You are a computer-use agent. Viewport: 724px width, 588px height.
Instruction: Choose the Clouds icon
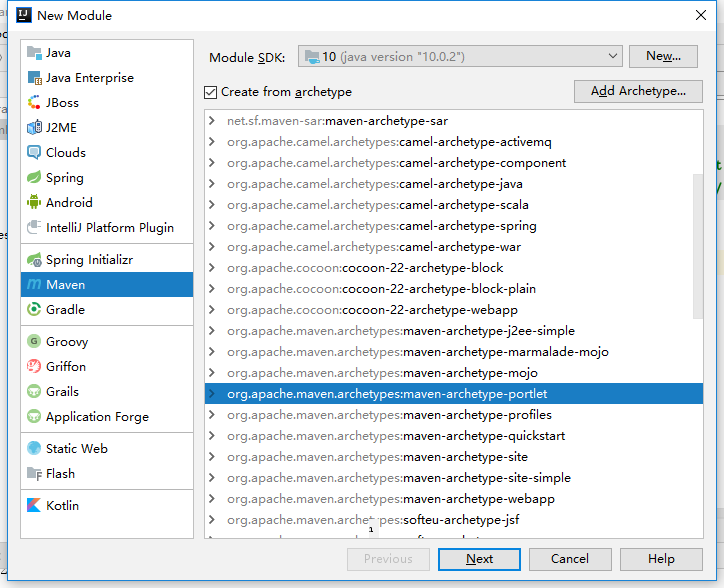(x=35, y=153)
